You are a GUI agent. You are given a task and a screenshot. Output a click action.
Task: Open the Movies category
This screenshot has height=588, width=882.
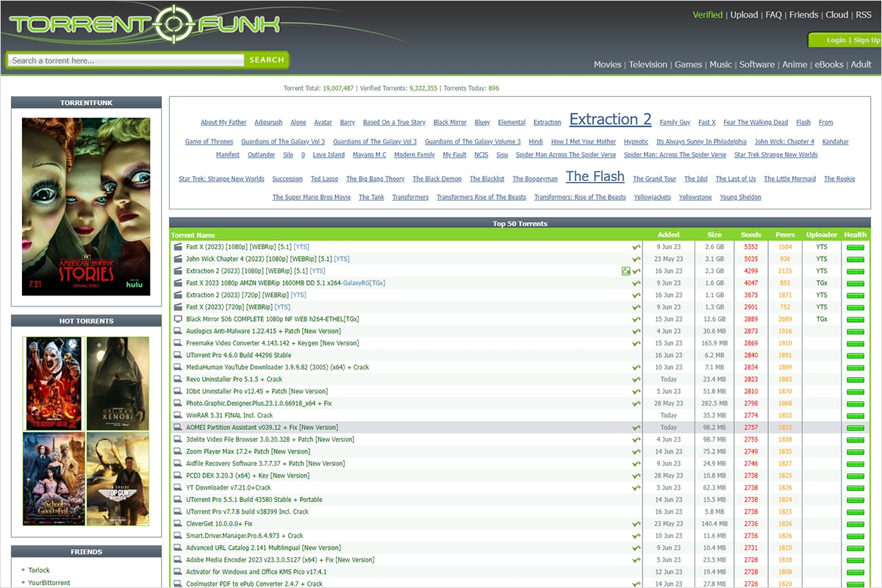tap(607, 65)
